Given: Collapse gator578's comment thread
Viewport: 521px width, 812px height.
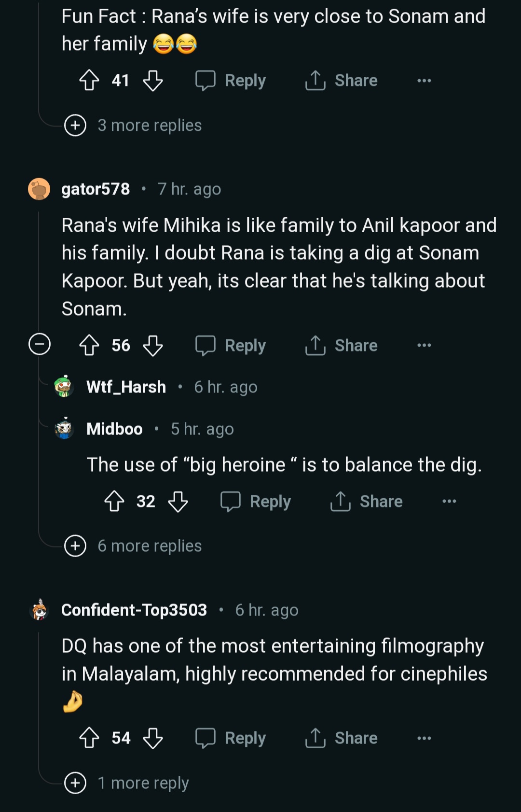Looking at the screenshot, I should pos(40,345).
